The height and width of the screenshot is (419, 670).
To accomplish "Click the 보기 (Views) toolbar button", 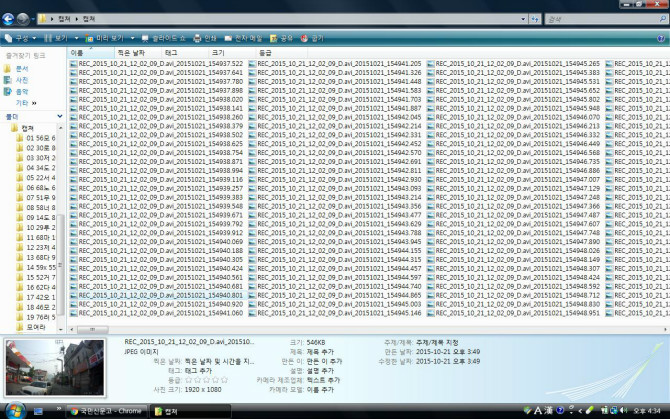I will (56, 38).
